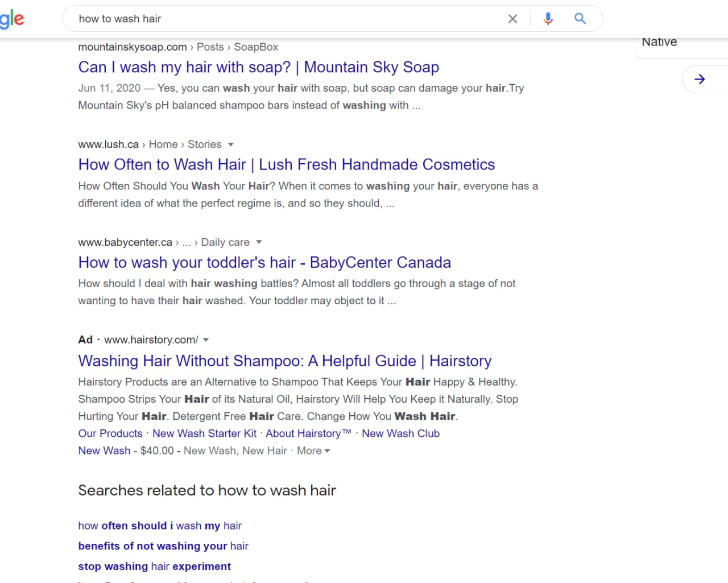Click 'Searches related to how to wash hair' heading
Screen dimensions: 728x583
[x=207, y=490]
